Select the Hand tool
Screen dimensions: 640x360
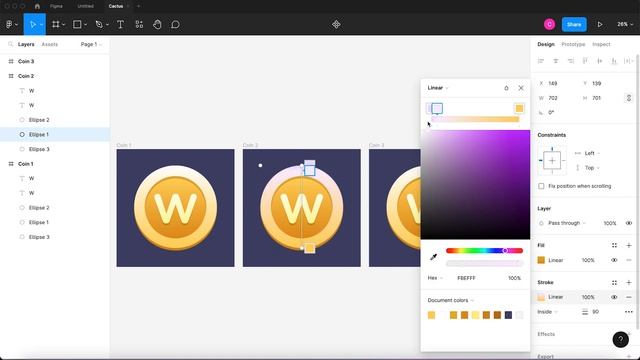pyautogui.click(x=157, y=24)
